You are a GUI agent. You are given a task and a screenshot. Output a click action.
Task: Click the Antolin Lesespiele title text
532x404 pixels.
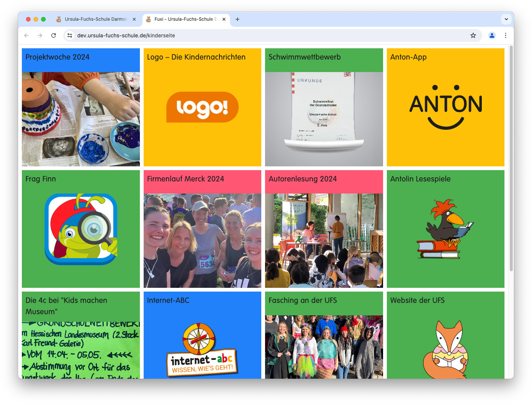[420, 179]
